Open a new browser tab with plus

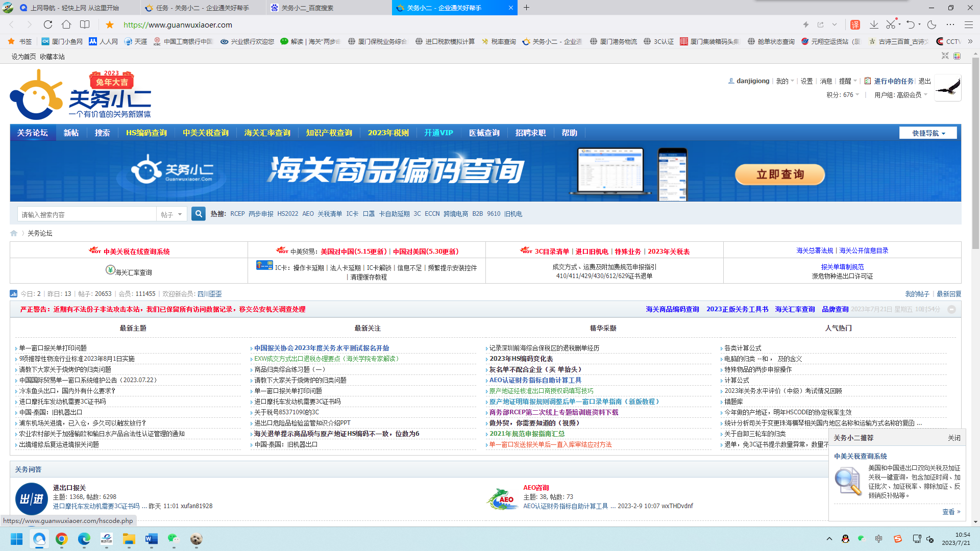527,8
